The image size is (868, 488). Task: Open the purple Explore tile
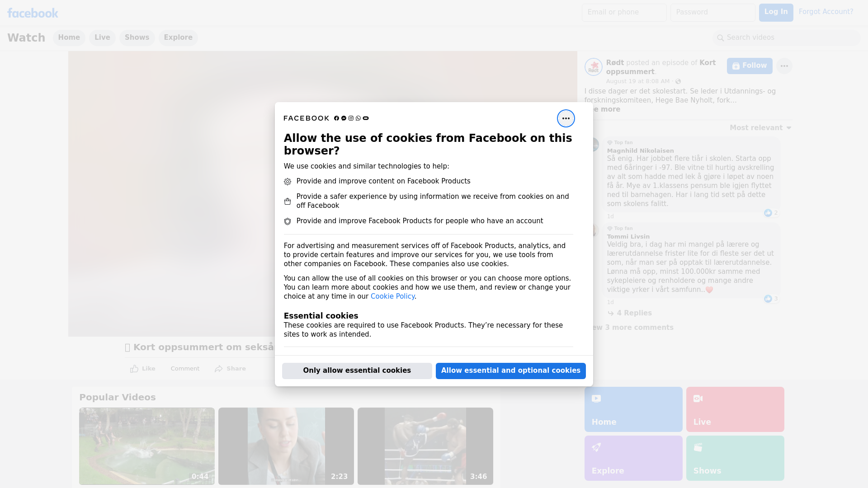(x=633, y=458)
